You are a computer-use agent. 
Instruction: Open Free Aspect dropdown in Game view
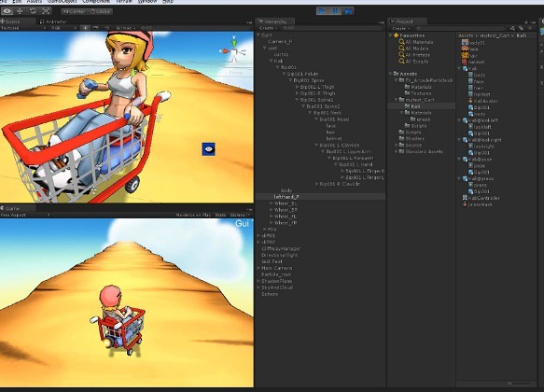tap(25, 215)
